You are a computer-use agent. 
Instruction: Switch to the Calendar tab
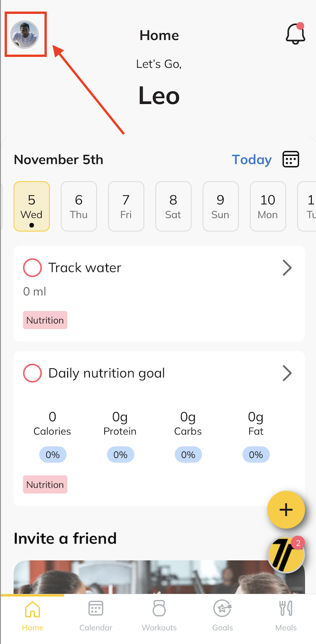[96, 614]
